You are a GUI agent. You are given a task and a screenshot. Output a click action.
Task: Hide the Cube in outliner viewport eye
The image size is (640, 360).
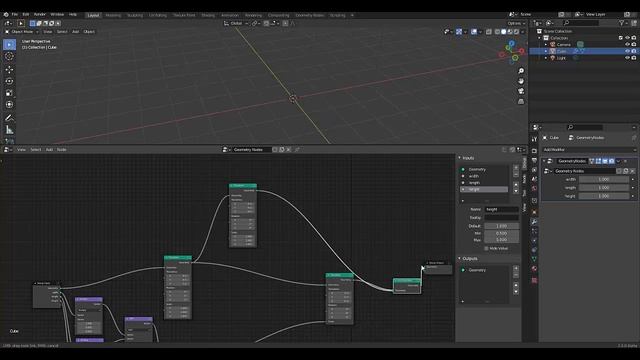[x=627, y=51]
